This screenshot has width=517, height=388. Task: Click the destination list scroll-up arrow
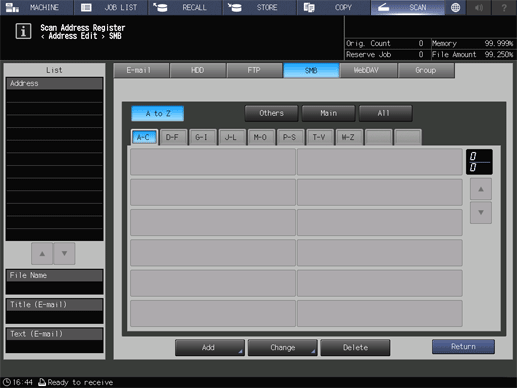481,189
